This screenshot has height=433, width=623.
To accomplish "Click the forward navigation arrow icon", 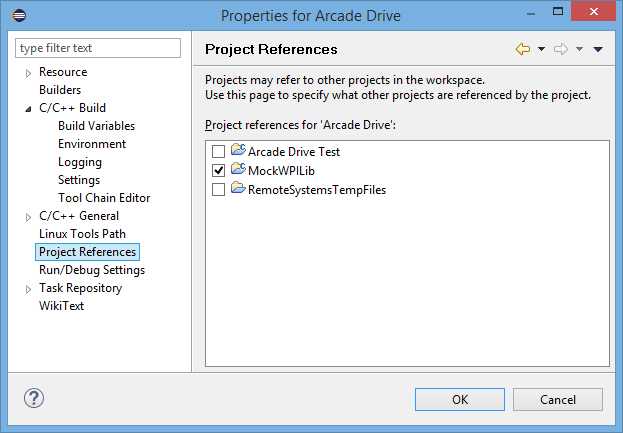I will (561, 49).
